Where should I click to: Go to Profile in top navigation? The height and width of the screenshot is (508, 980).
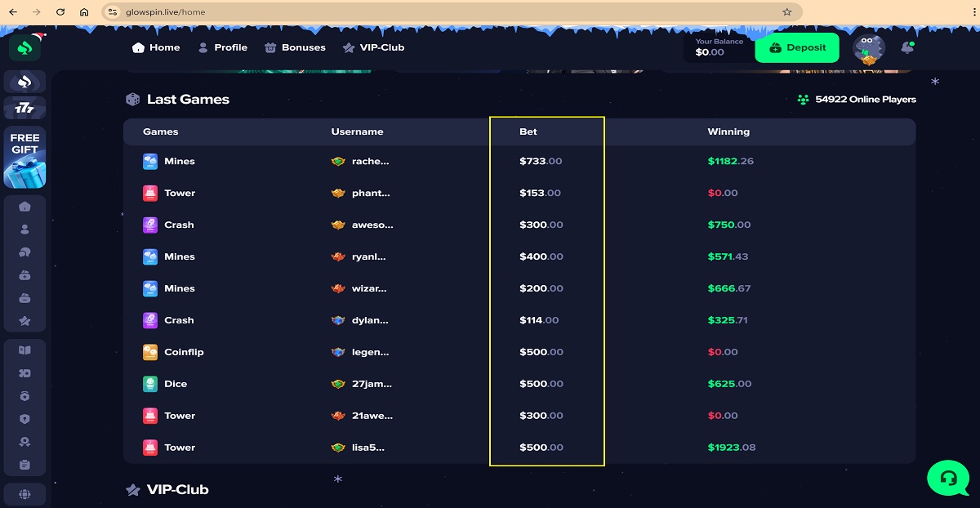[x=222, y=47]
